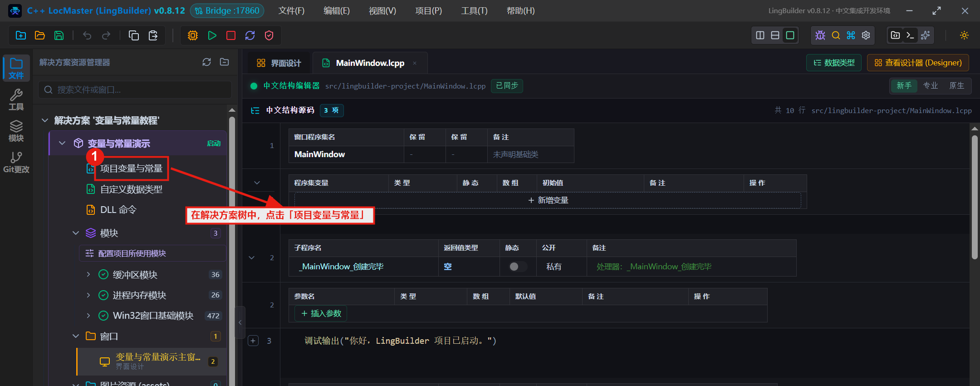Click the 插入参数 button
The height and width of the screenshot is (386, 980).
pyautogui.click(x=321, y=313)
